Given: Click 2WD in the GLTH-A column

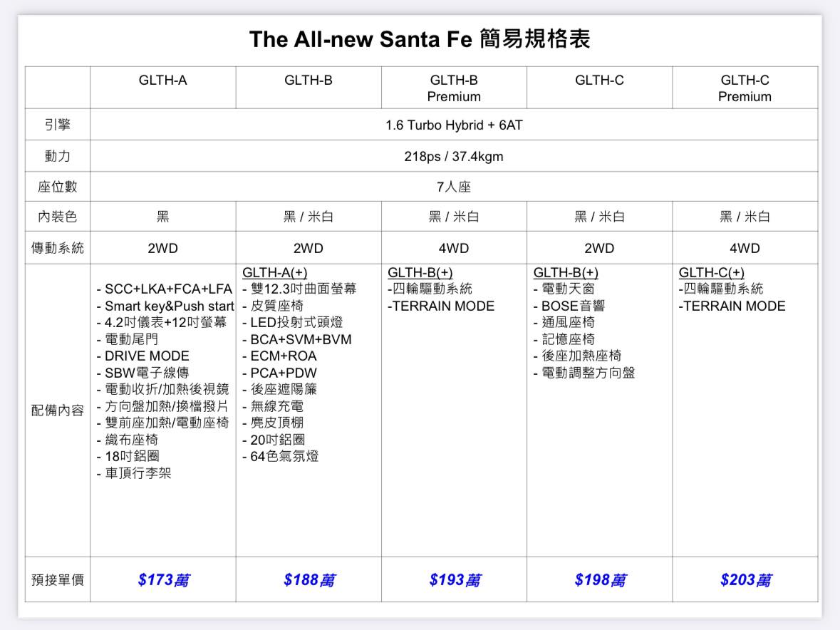Looking at the screenshot, I should [x=163, y=249].
